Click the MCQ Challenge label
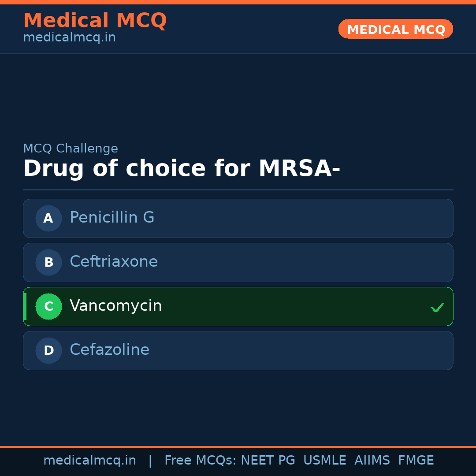476x476 pixels. [71, 149]
